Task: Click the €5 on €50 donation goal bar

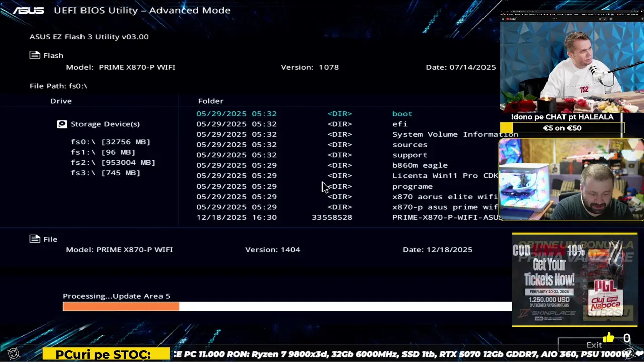Action: point(562,128)
